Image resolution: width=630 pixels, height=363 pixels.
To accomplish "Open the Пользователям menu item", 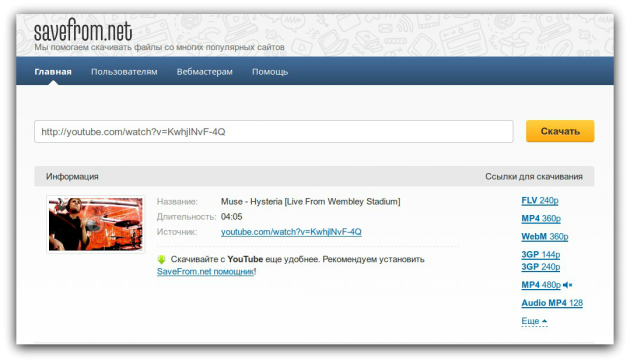I will 124,72.
